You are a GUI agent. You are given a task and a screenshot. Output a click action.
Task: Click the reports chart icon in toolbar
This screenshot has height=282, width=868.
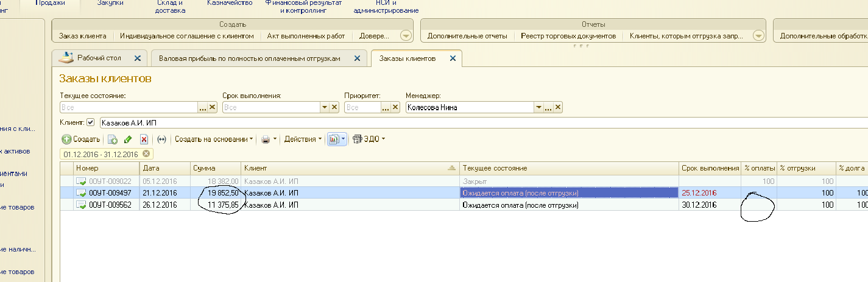333,139
